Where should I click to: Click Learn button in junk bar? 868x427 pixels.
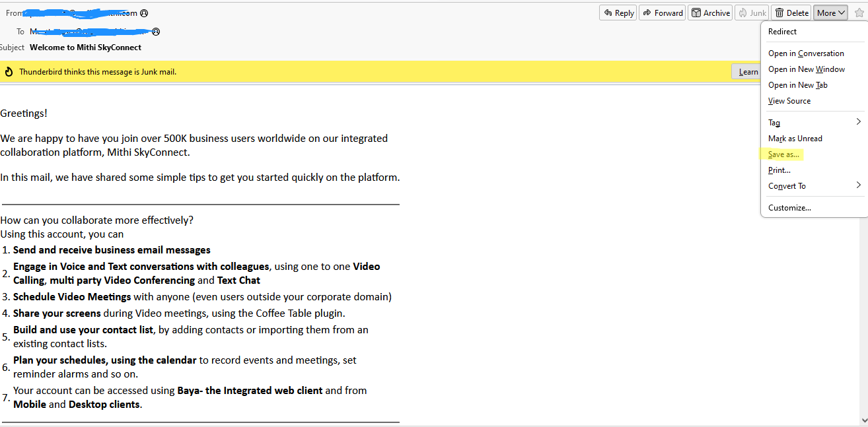pos(747,72)
